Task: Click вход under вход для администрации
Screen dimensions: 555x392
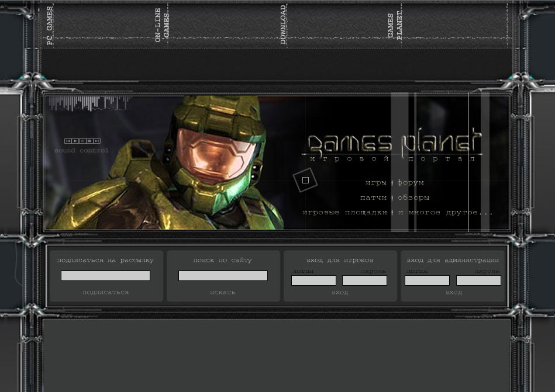Action: 454,292
